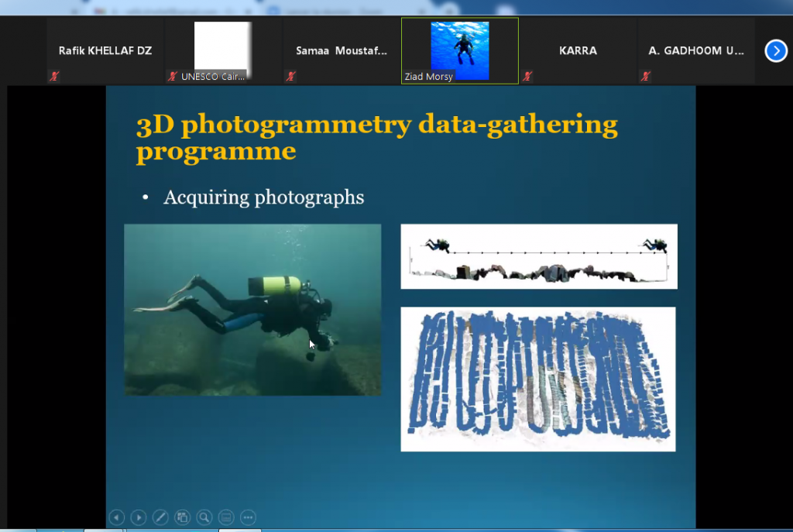This screenshot has width=793, height=532.
Task: Click KARRA's muted microphone icon
Action: coord(527,77)
